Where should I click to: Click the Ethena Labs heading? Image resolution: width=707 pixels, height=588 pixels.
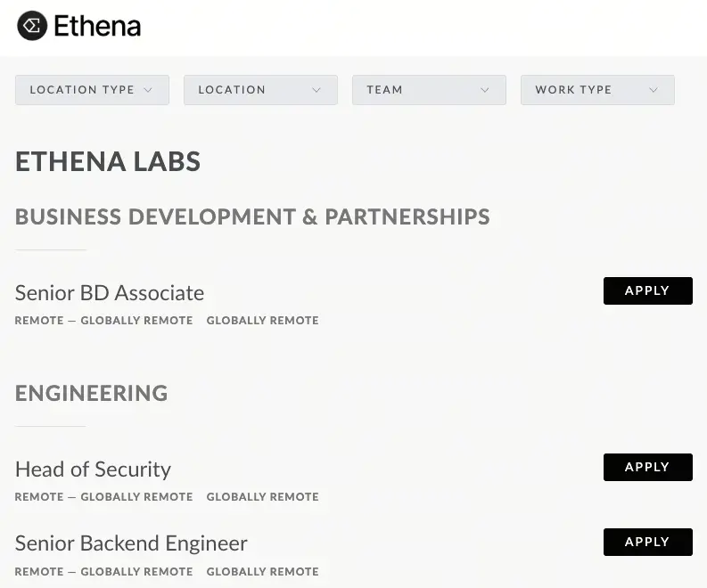pyautogui.click(x=108, y=161)
